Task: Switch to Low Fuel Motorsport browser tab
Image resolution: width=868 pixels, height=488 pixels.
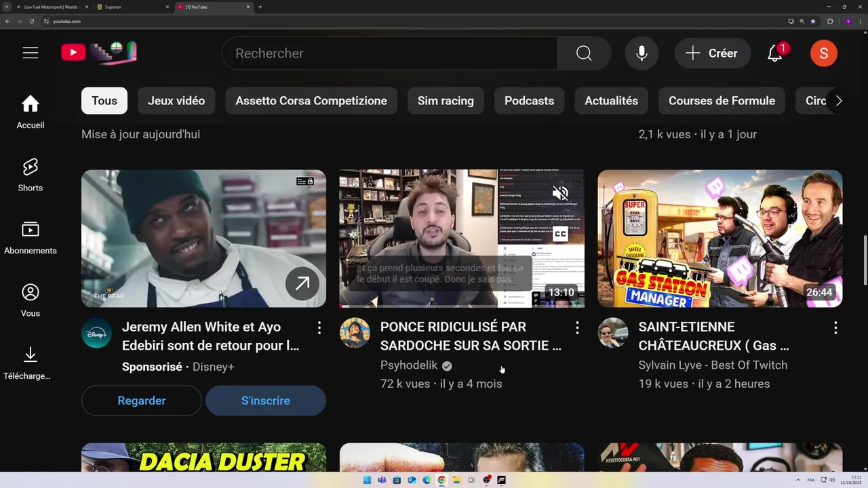Action: [x=51, y=7]
